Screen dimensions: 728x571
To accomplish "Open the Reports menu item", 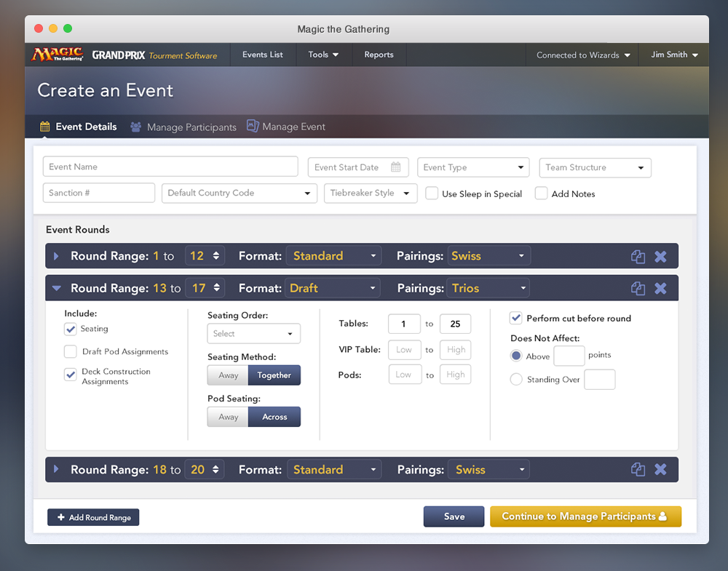I will [x=379, y=55].
